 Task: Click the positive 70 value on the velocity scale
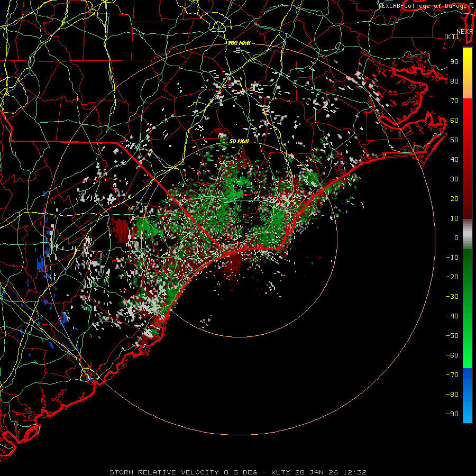coord(454,101)
